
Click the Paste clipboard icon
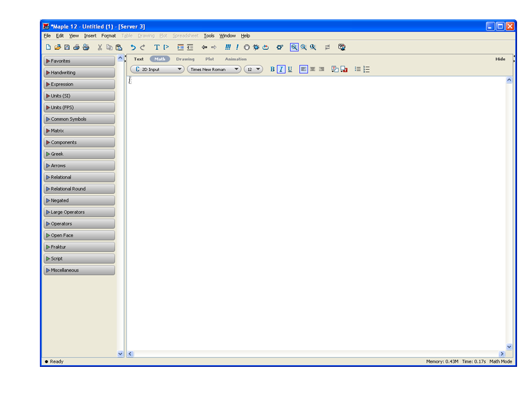tap(119, 48)
